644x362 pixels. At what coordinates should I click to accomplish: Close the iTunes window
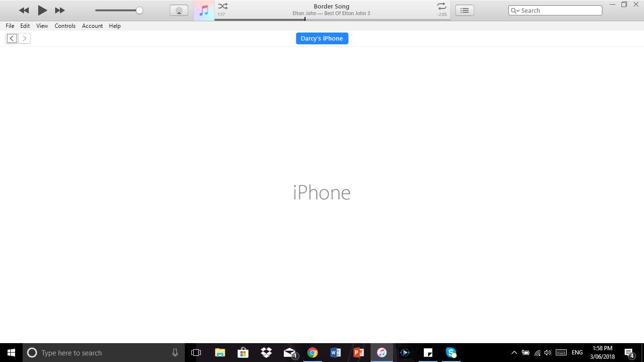click(x=636, y=4)
